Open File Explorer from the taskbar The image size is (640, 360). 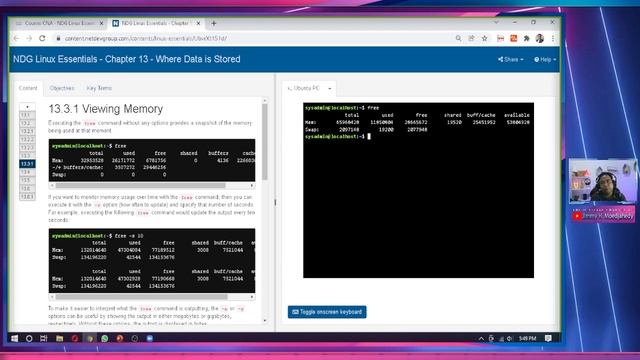[60, 338]
